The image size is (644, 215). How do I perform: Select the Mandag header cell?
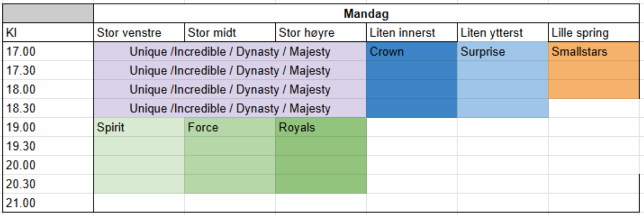[x=366, y=14]
